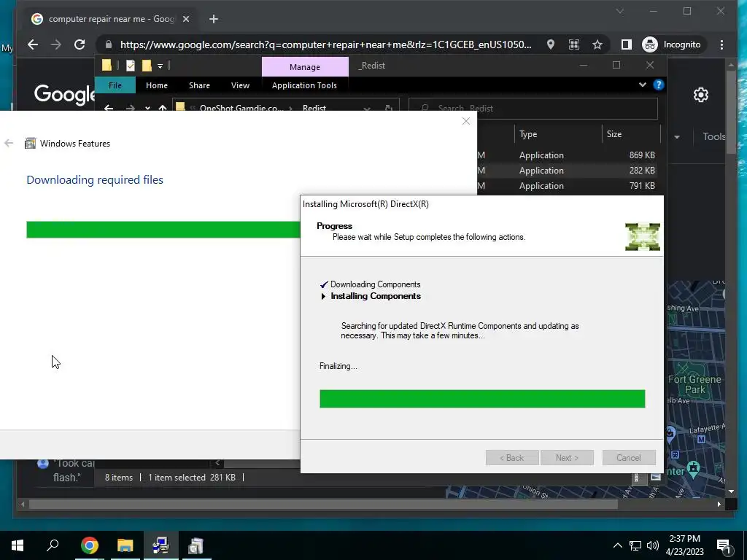Switch to Home ribbon tab in Explorer
The width and height of the screenshot is (747, 560).
pyautogui.click(x=157, y=85)
